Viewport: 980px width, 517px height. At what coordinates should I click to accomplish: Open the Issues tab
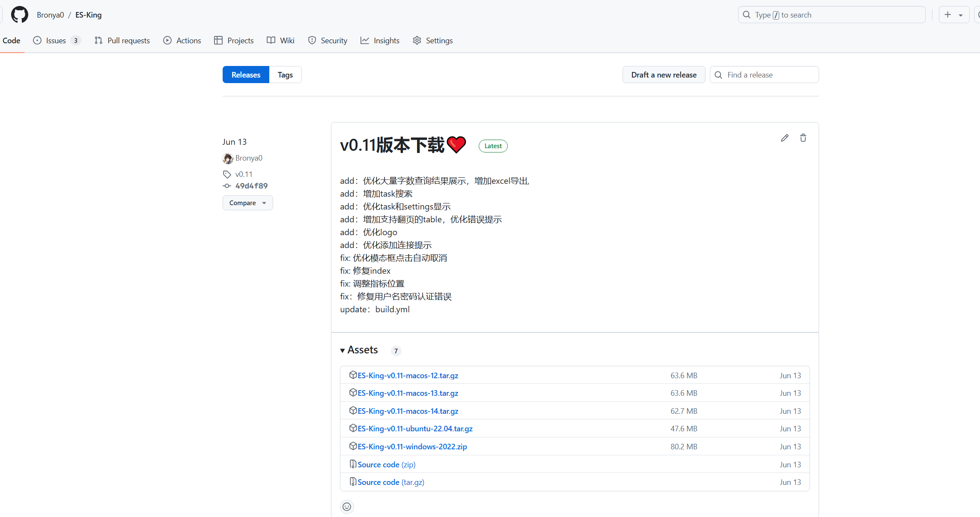pyautogui.click(x=56, y=40)
